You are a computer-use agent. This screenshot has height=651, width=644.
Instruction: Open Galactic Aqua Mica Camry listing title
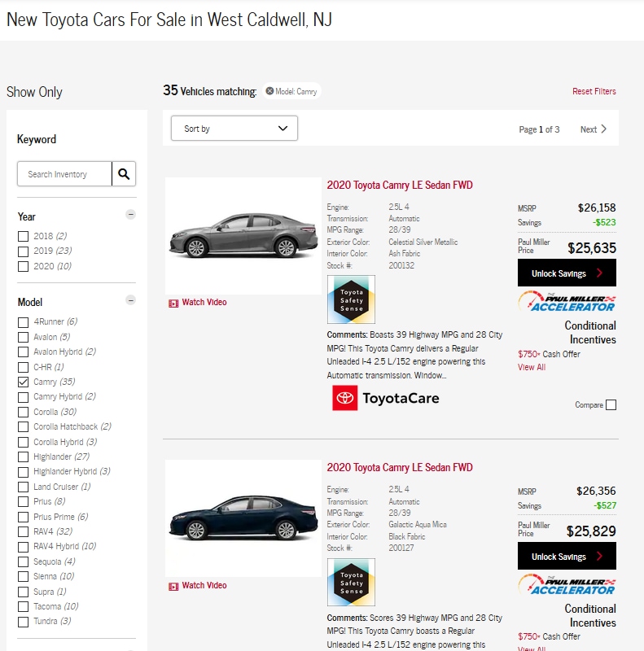(x=400, y=467)
